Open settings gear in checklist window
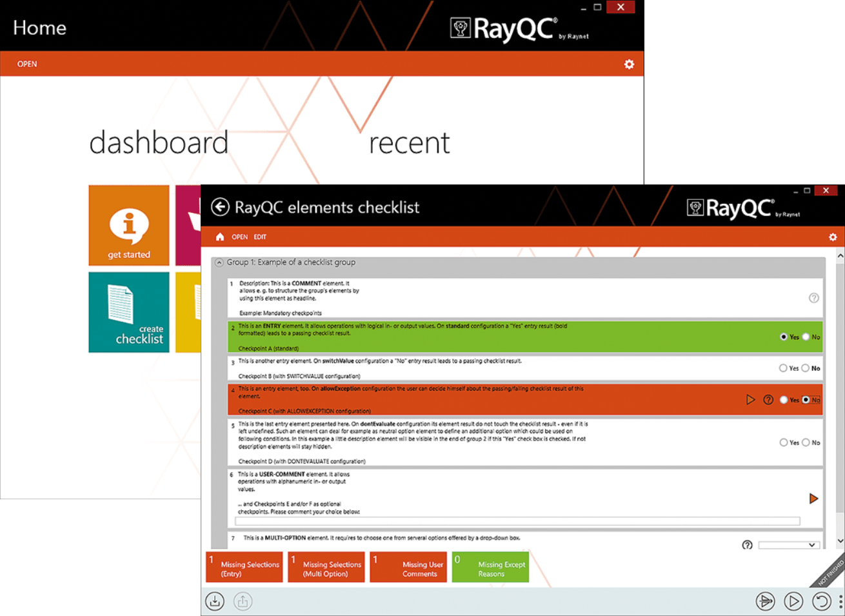 [x=833, y=237]
